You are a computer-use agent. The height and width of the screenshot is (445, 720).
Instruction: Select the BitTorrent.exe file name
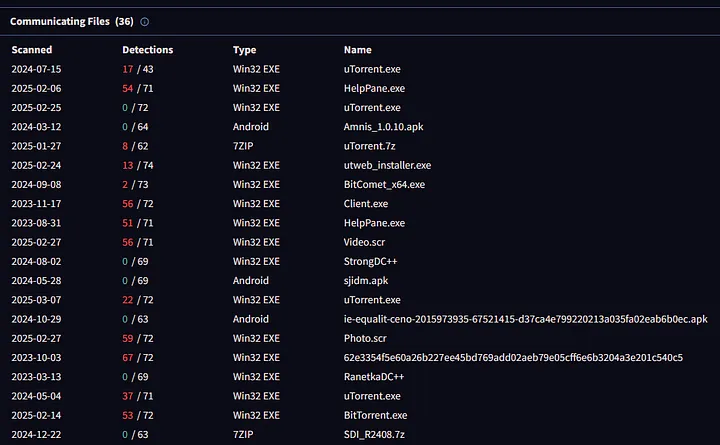pos(376,415)
